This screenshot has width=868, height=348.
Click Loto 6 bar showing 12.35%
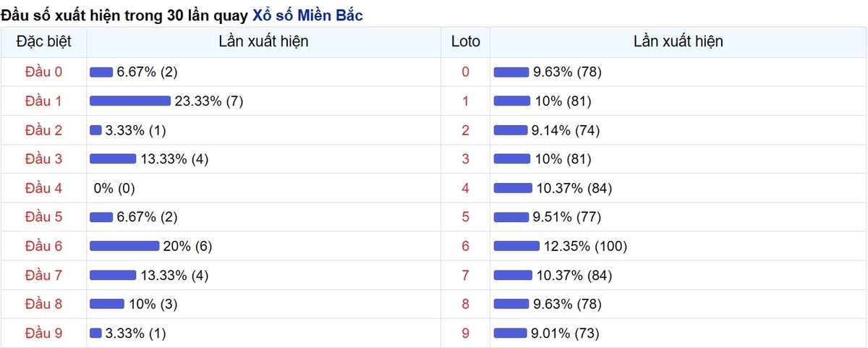point(516,246)
